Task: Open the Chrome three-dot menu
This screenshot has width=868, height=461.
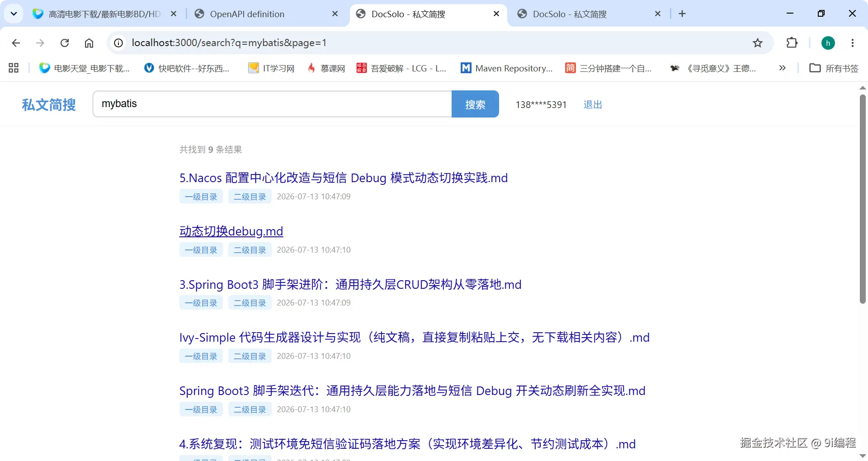Action: [853, 43]
